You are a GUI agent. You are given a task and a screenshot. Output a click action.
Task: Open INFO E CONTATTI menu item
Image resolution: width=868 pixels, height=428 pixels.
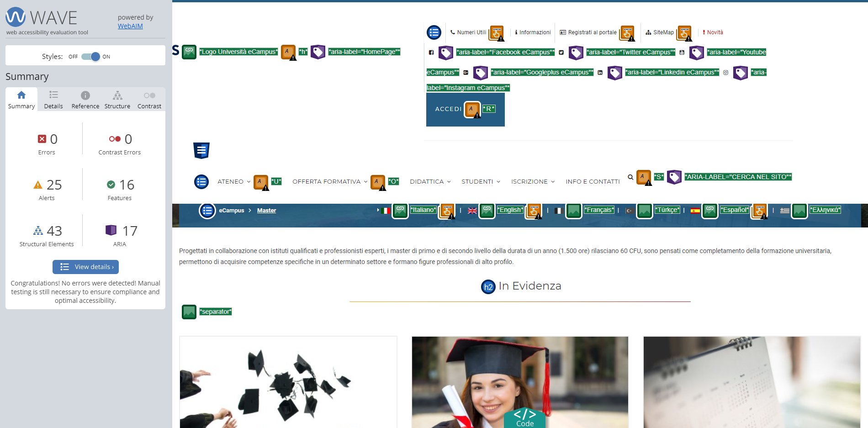tap(593, 182)
